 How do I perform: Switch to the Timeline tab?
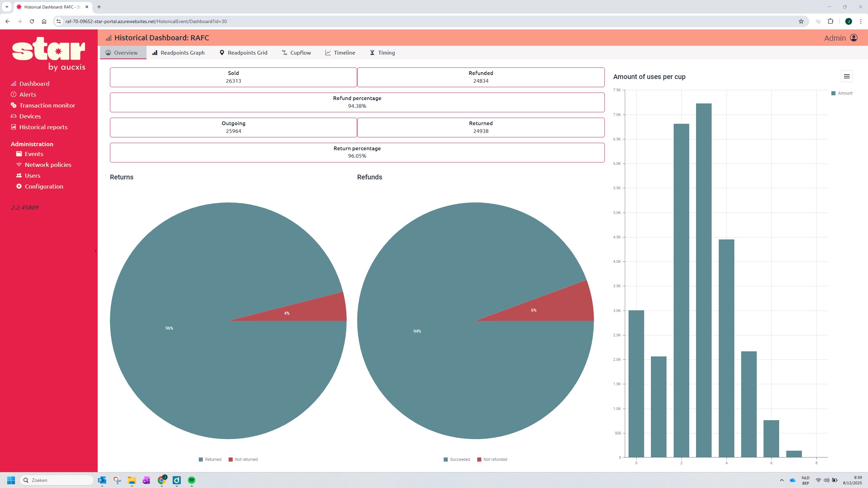pos(340,53)
